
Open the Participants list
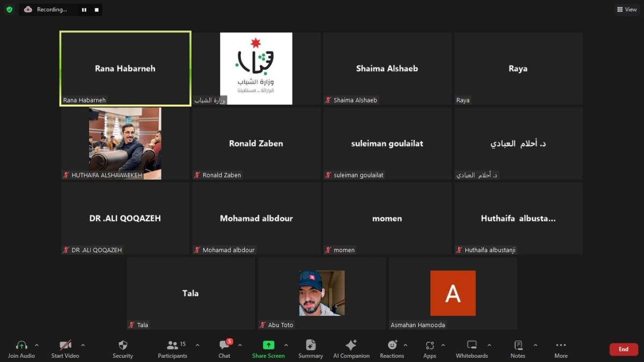click(172, 349)
